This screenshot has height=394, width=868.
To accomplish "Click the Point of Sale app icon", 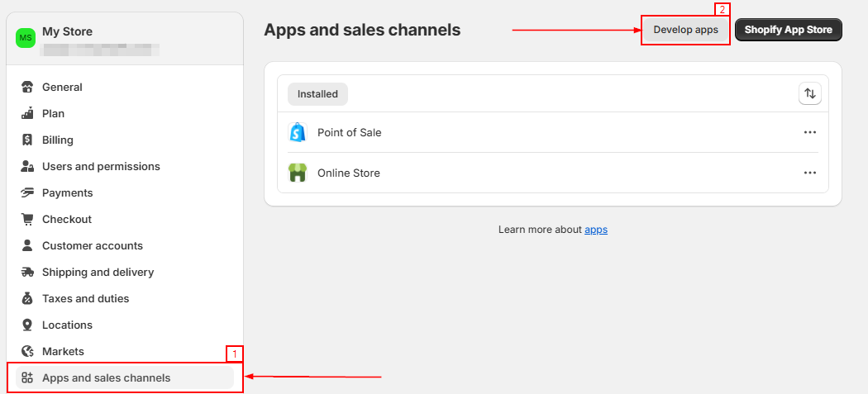I will point(297,132).
